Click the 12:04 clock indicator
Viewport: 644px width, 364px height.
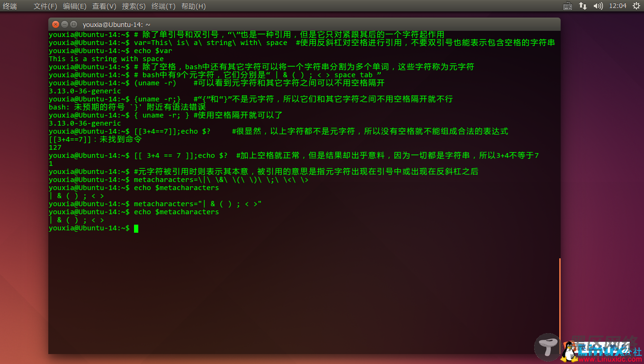[618, 6]
